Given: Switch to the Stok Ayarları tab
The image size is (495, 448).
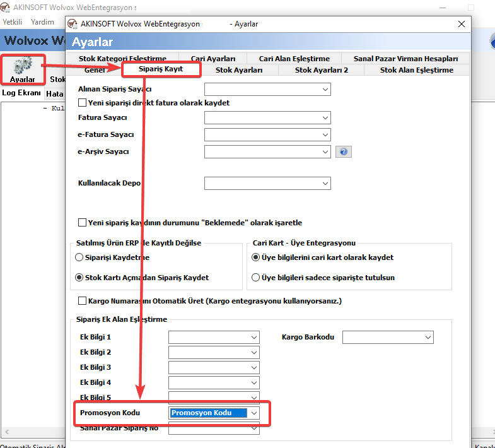Looking at the screenshot, I should (x=239, y=70).
